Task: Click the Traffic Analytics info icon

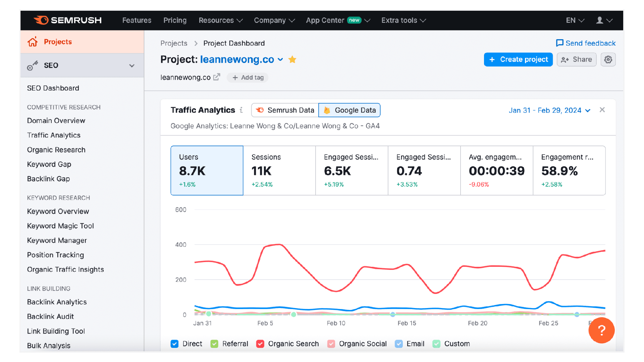Action: click(x=241, y=110)
